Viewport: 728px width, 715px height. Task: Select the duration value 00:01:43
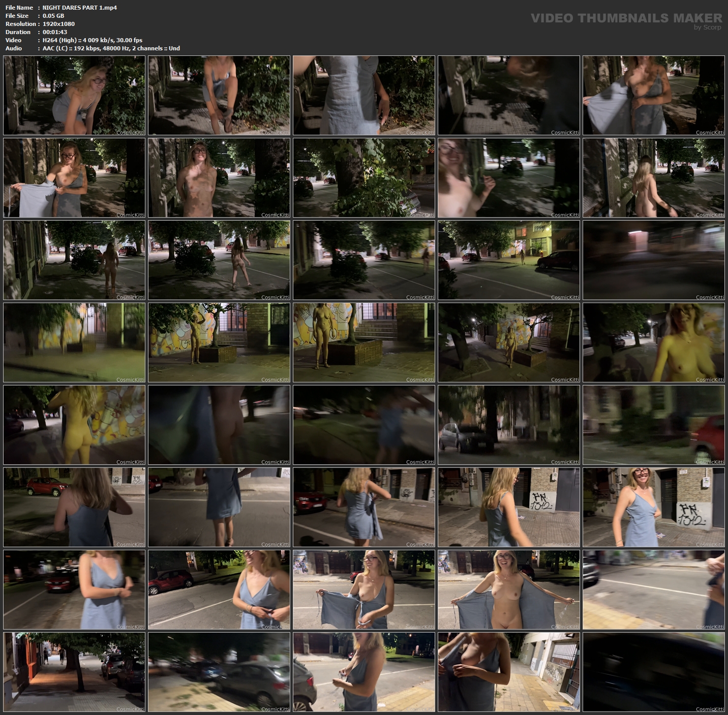(55, 32)
